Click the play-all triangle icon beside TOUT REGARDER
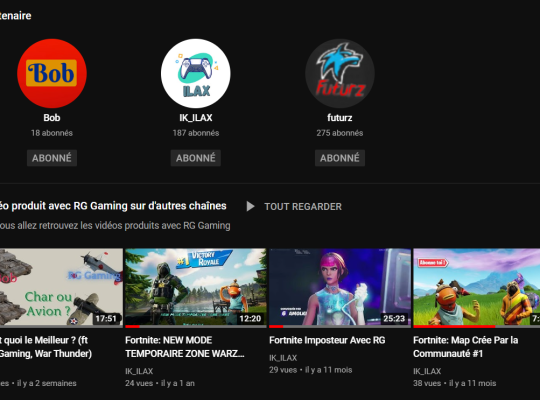 [x=250, y=206]
